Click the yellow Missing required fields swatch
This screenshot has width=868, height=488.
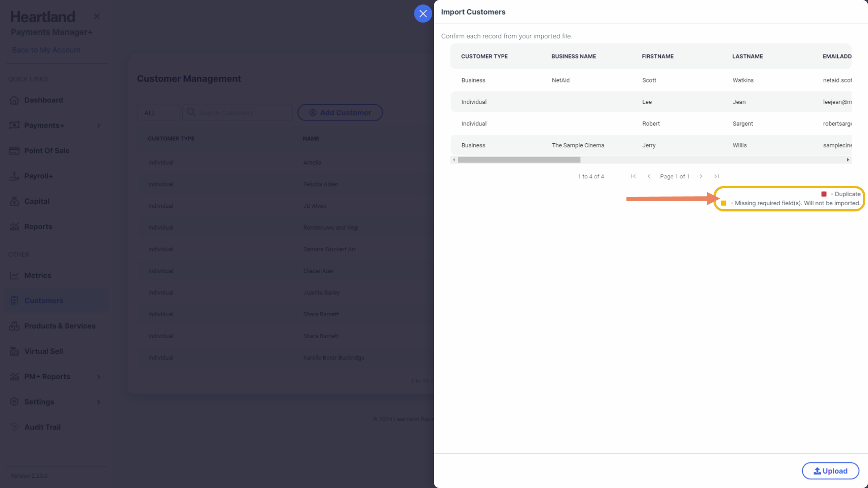pos(723,203)
